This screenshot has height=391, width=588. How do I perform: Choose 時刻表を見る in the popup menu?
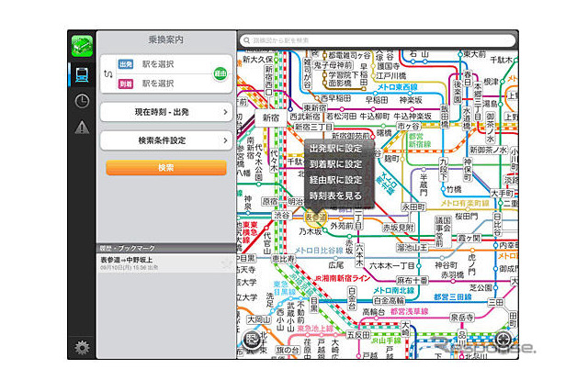(335, 195)
